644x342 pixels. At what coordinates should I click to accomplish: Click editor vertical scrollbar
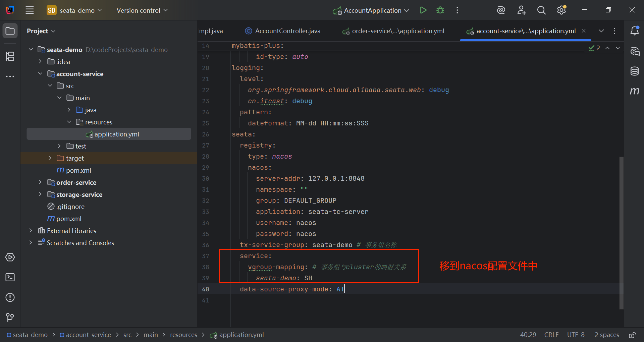(x=621, y=233)
